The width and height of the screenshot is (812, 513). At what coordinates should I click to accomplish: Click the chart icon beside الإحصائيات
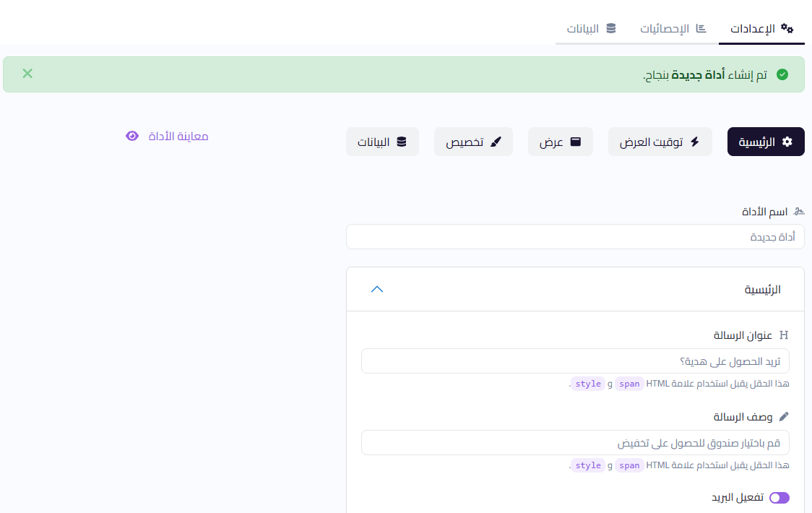click(701, 28)
